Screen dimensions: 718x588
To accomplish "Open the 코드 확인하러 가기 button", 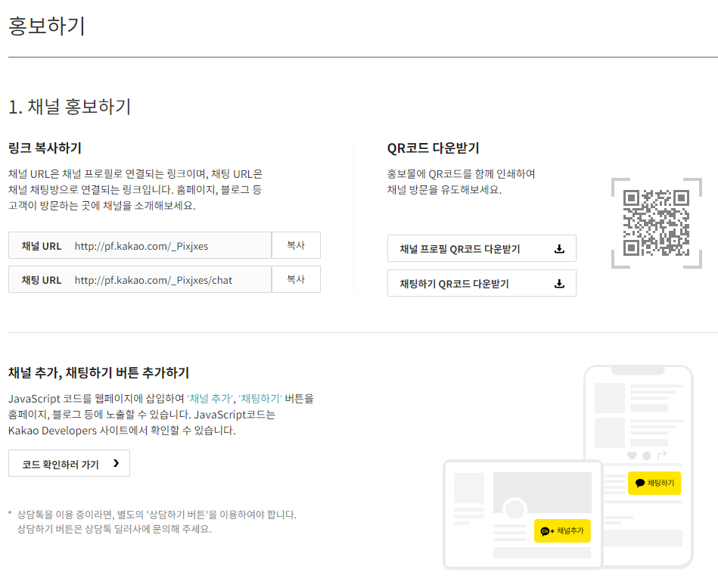I will tap(69, 463).
